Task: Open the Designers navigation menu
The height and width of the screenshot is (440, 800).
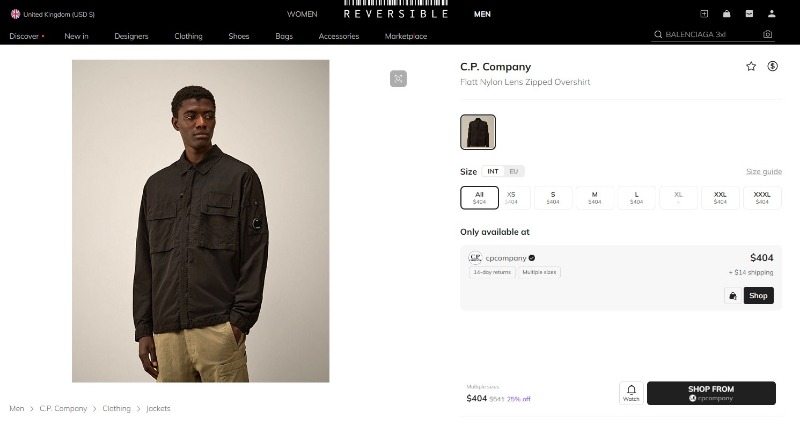Action: (131, 36)
